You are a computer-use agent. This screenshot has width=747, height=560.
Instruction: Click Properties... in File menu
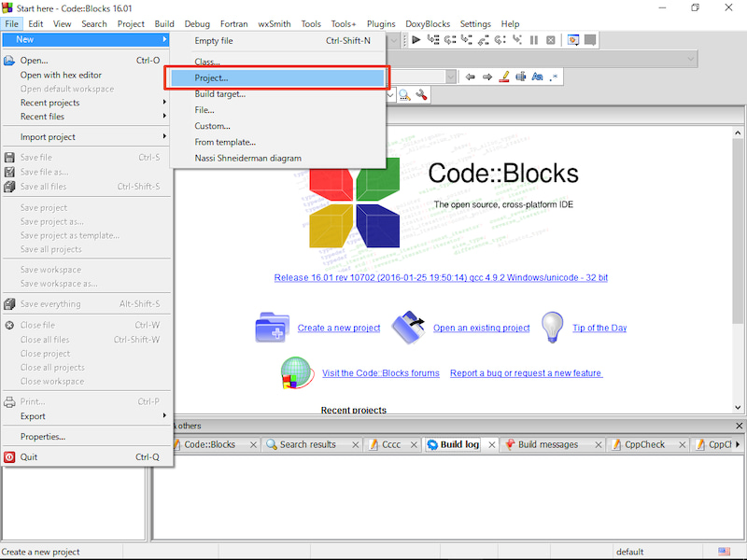click(86, 436)
